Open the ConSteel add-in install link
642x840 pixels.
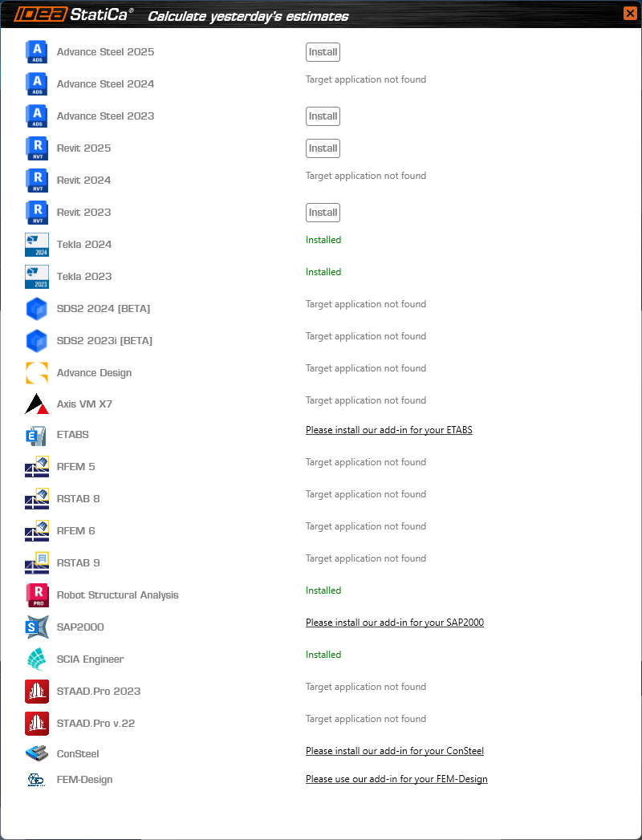coord(394,751)
